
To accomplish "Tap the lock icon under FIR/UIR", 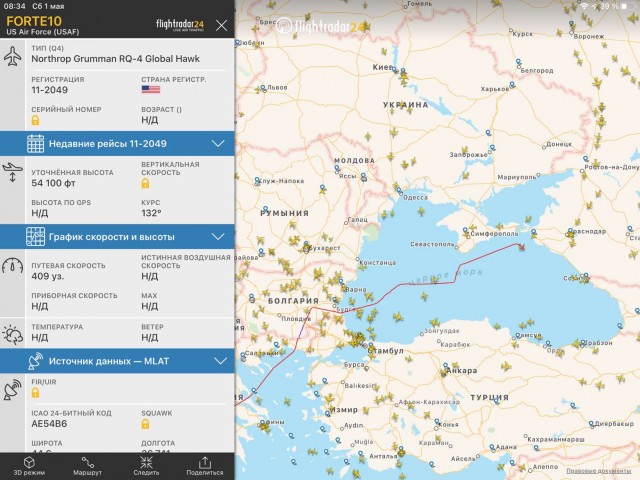I will [36, 393].
